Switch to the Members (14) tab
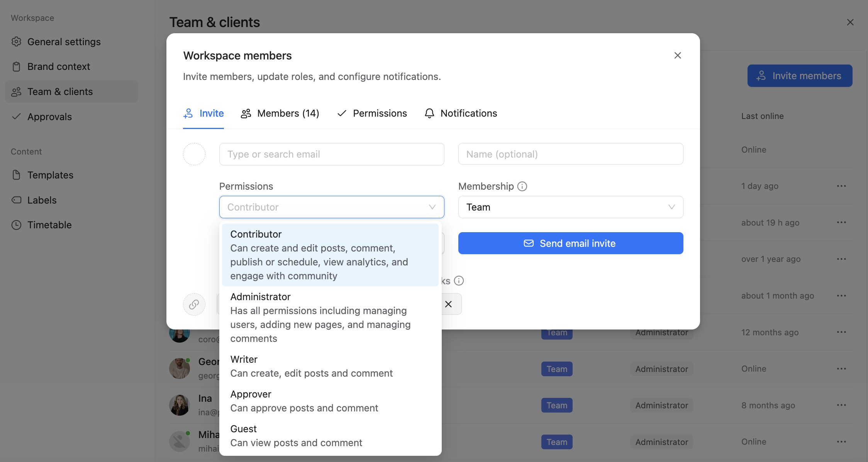Viewport: 868px width, 462px height. point(280,114)
